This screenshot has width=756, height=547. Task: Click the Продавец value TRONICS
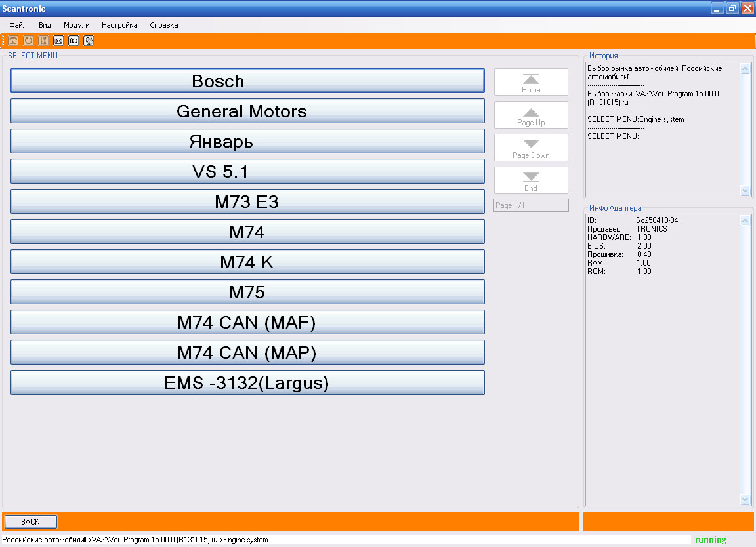click(652, 229)
